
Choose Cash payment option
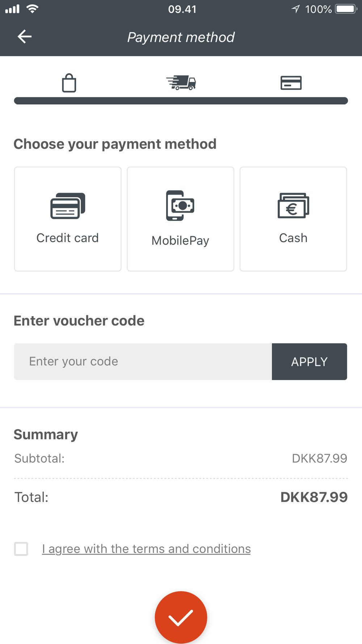coord(293,219)
